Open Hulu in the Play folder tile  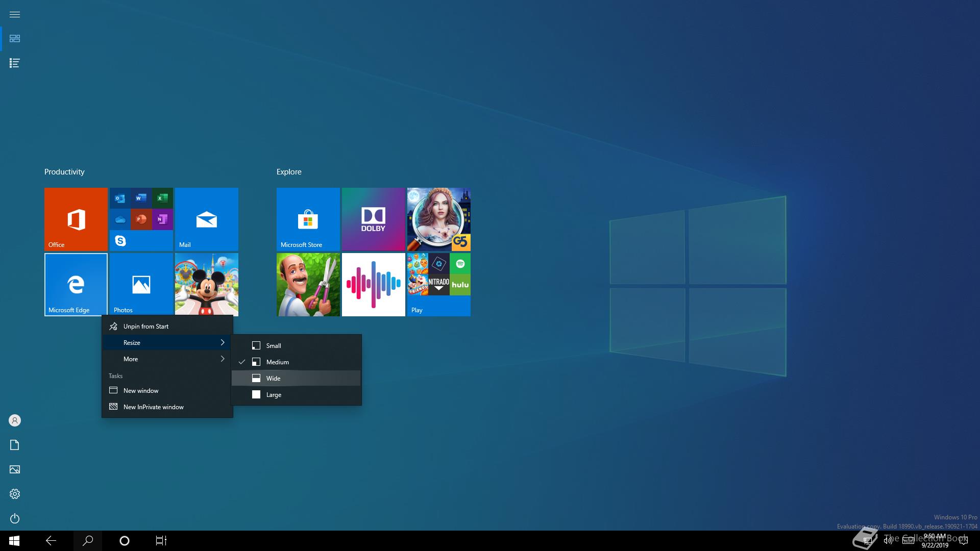point(460,285)
